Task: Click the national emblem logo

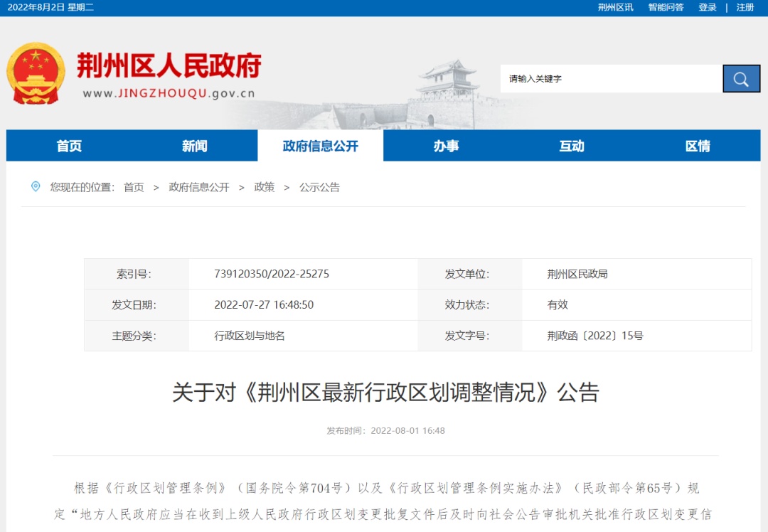Action: (x=36, y=74)
